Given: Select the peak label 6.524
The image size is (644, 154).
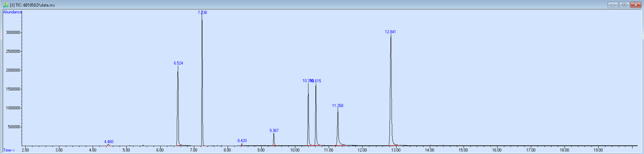Looking at the screenshot, I should click(x=178, y=63).
